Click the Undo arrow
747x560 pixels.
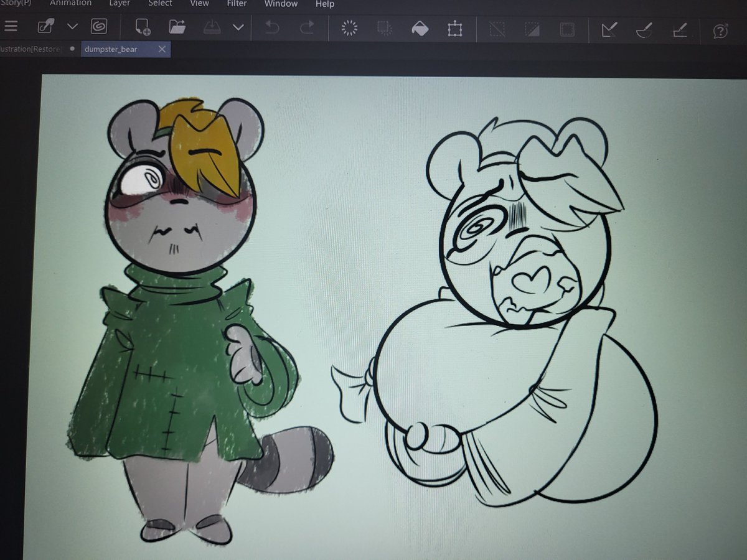[272, 27]
